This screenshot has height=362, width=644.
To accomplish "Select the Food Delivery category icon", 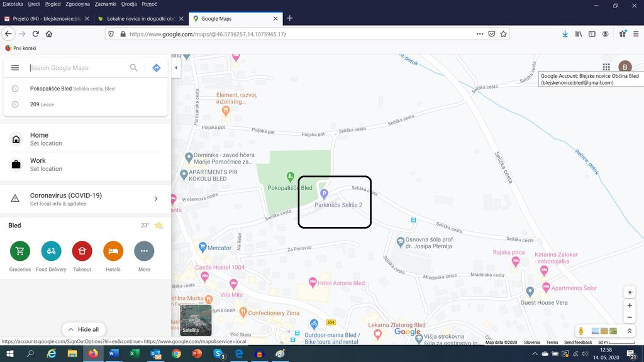I will click(51, 251).
